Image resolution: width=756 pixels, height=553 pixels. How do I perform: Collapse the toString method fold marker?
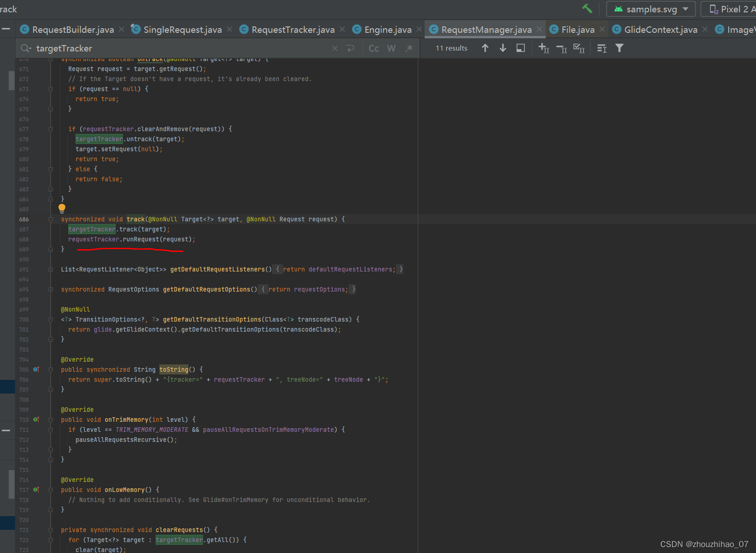(x=51, y=369)
